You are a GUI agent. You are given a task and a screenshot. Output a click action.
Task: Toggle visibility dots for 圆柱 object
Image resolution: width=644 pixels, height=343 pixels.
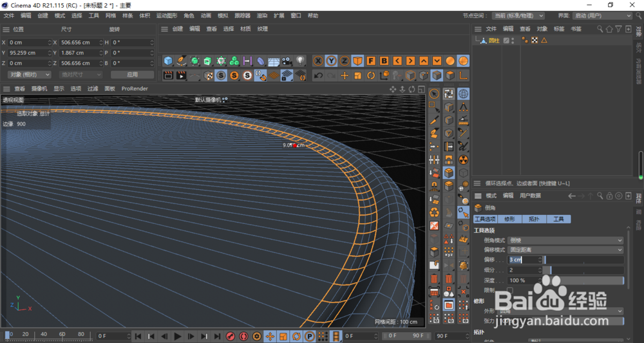513,41
